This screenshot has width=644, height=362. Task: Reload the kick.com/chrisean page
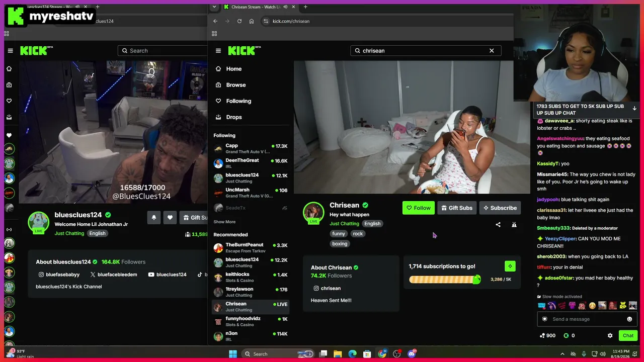point(239,21)
